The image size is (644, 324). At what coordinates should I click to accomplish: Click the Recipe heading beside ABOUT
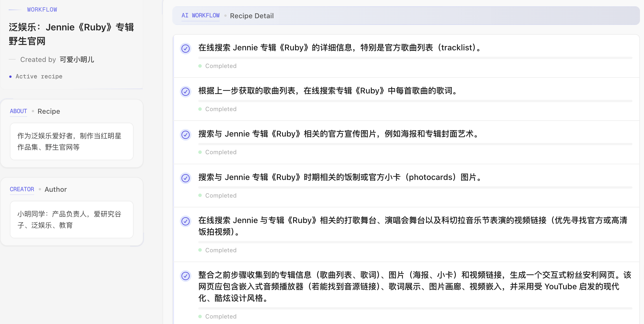pyautogui.click(x=49, y=111)
